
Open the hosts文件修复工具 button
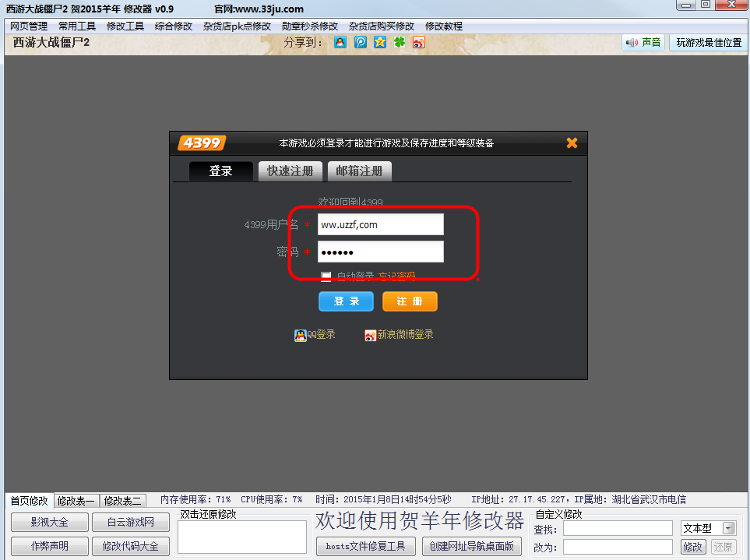click(x=365, y=546)
